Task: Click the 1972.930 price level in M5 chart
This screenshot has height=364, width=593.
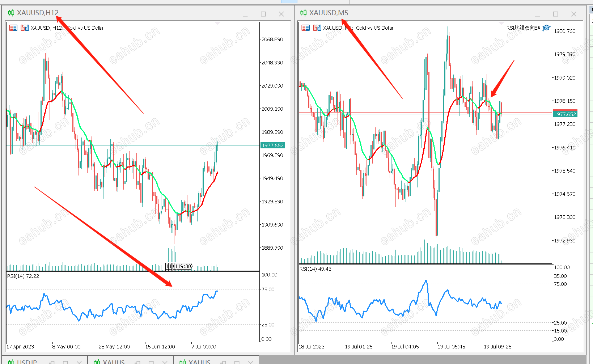Action: pos(565,241)
